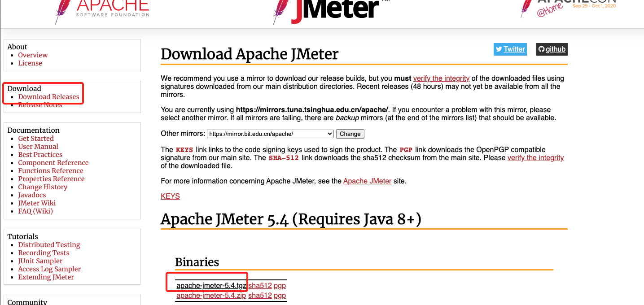Open Access Log Sampler tutorial
The width and height of the screenshot is (644, 305).
point(49,269)
